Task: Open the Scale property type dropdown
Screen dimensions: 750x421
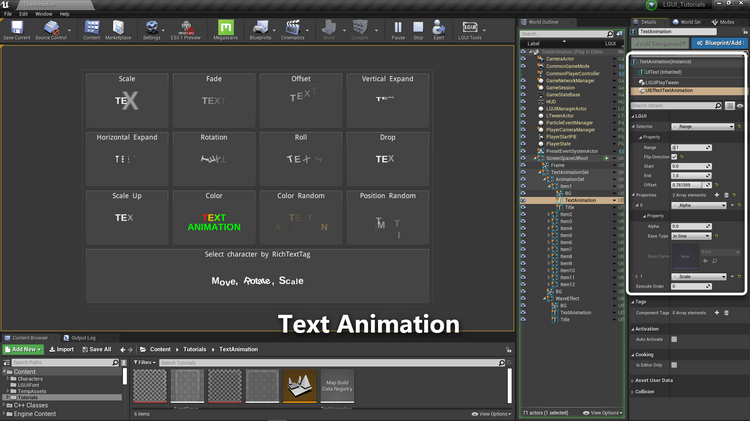Action: tap(699, 277)
